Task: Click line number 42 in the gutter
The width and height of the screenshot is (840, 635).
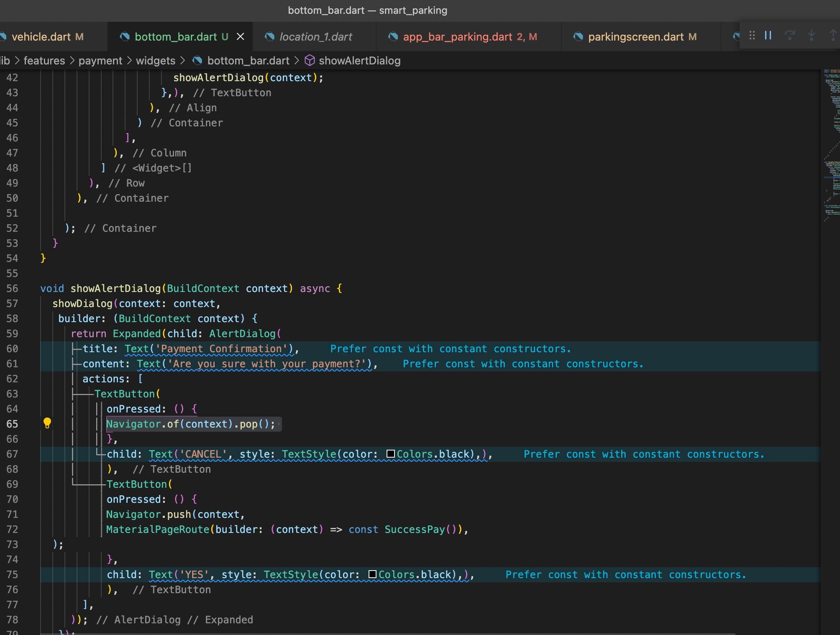Action: coord(12,77)
